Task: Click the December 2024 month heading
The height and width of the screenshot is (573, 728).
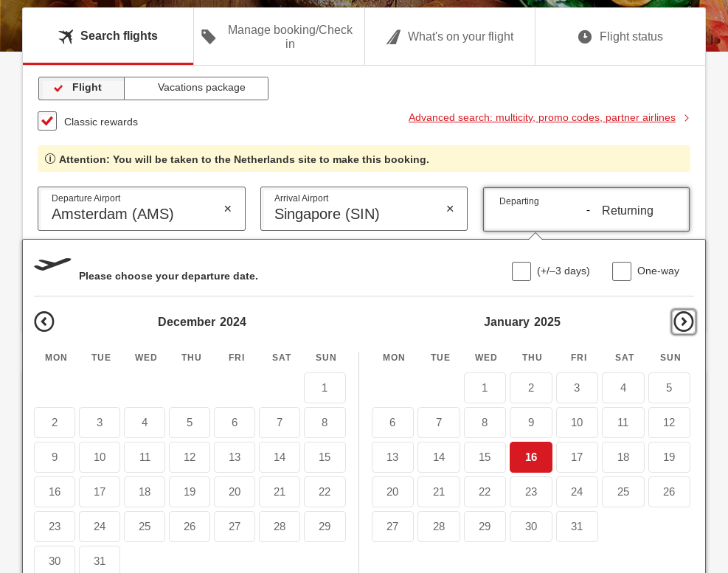Action: coord(202,322)
